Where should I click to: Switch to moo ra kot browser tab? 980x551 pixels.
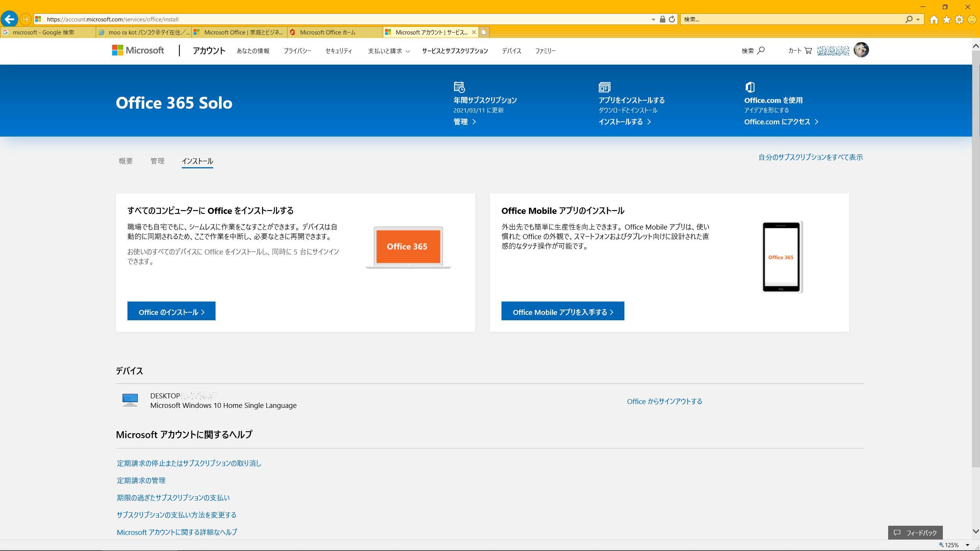point(144,32)
